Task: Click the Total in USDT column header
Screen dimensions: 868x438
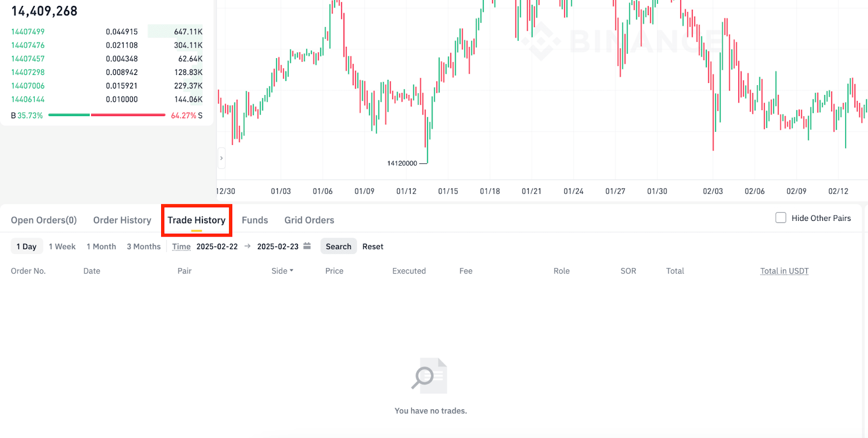Action: [x=784, y=271]
